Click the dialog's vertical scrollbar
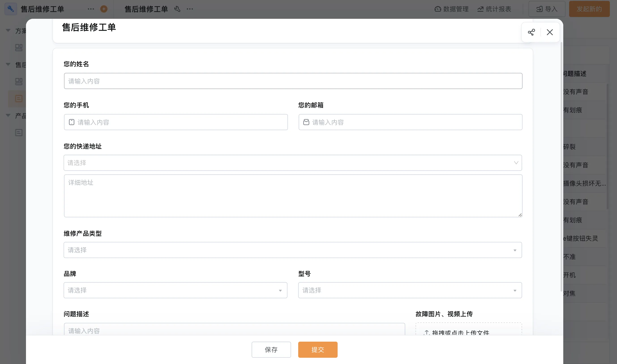The image size is (617, 364). 561,167
